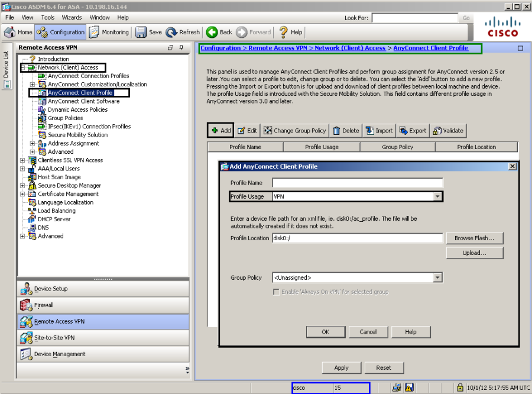This screenshot has height=394, width=532.
Task: Expand the Address Assignment node
Action: 33,143
